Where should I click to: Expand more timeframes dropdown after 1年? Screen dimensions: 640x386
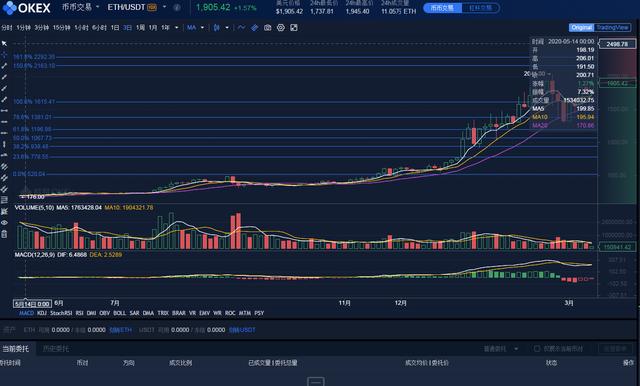pos(176,28)
